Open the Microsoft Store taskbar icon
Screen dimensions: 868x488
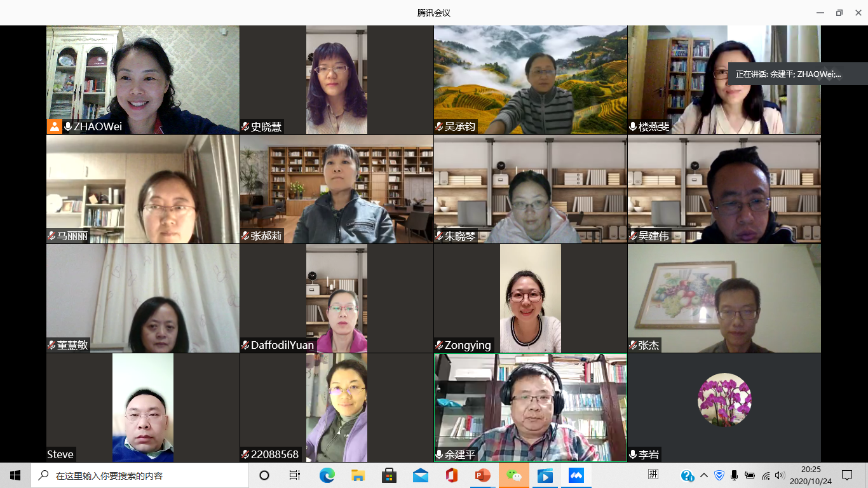389,475
